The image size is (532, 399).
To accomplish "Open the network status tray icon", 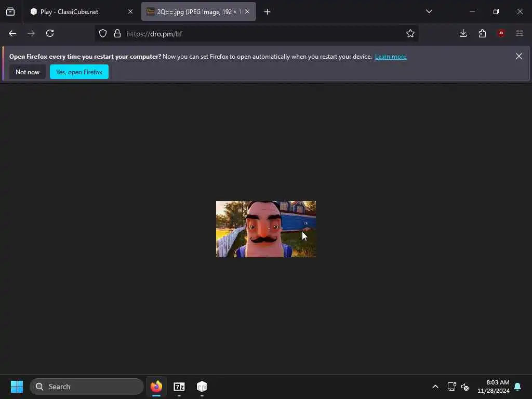I will 451,387.
